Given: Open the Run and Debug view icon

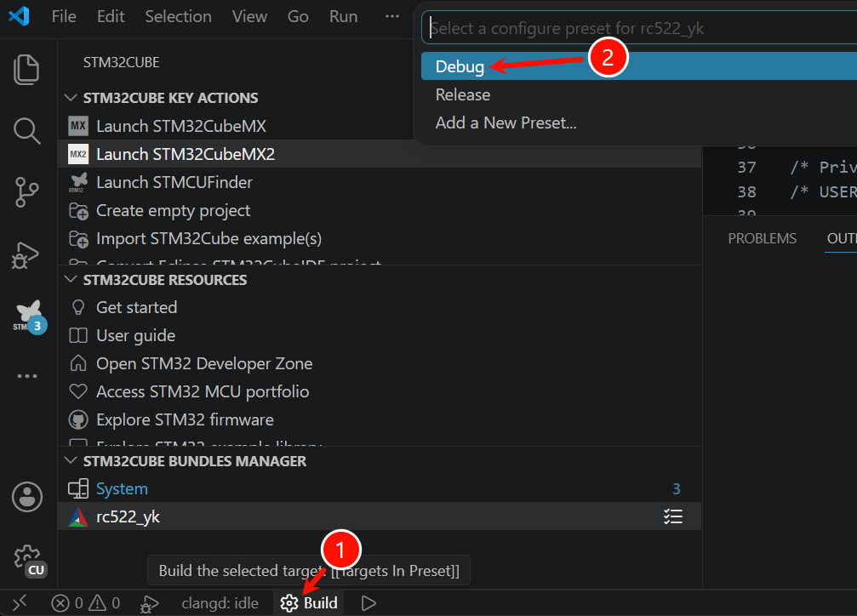Looking at the screenshot, I should tap(26, 255).
